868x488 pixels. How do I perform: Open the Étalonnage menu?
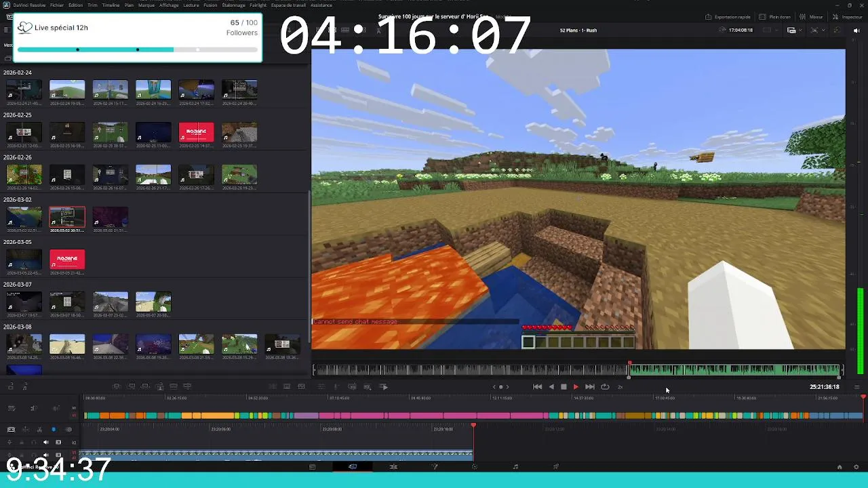tap(234, 5)
